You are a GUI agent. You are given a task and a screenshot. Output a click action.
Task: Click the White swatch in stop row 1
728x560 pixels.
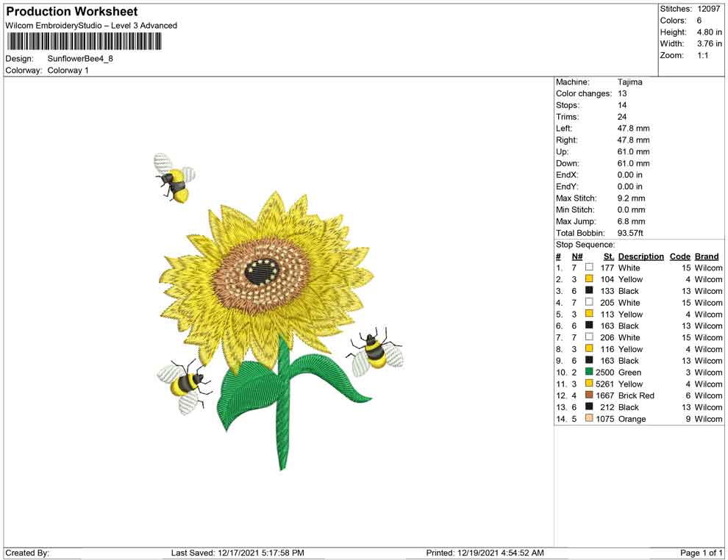point(589,268)
